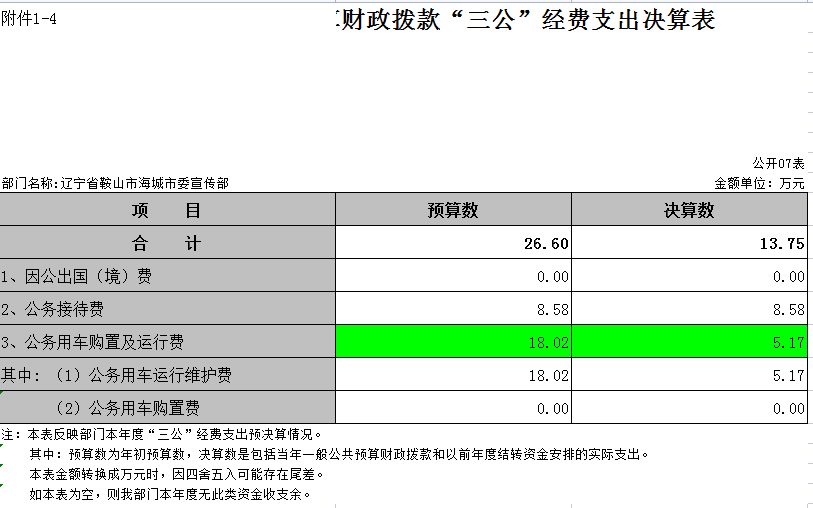
Task: Select the total budget value 26.60
Action: point(453,243)
